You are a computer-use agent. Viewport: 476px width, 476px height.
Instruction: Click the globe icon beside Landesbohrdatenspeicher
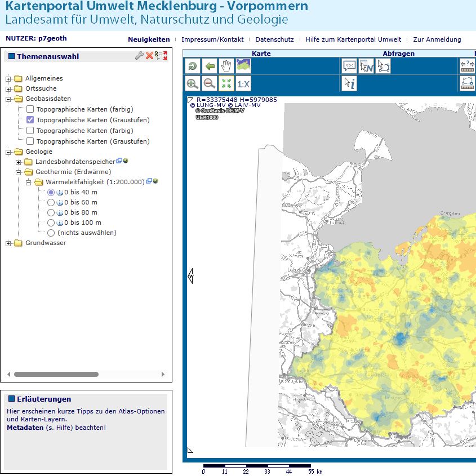126,161
